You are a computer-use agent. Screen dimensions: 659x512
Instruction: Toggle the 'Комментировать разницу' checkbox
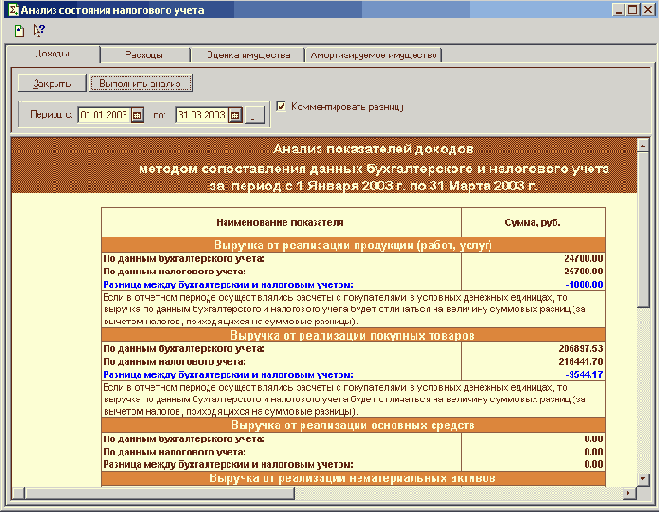point(281,104)
